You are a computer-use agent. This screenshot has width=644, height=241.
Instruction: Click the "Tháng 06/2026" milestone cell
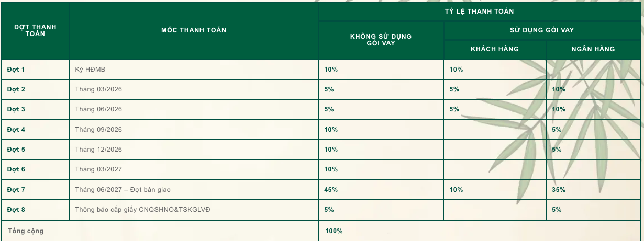pyautogui.click(x=98, y=109)
